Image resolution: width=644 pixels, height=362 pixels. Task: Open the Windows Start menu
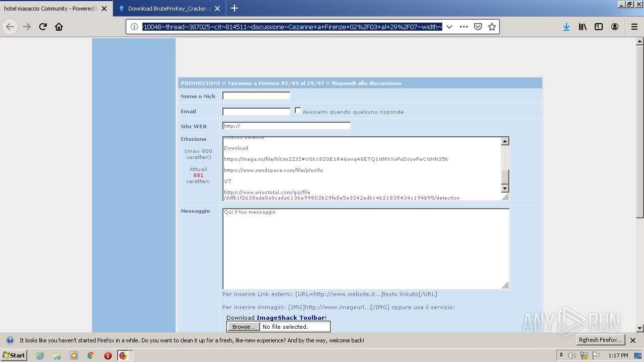pos(14,355)
